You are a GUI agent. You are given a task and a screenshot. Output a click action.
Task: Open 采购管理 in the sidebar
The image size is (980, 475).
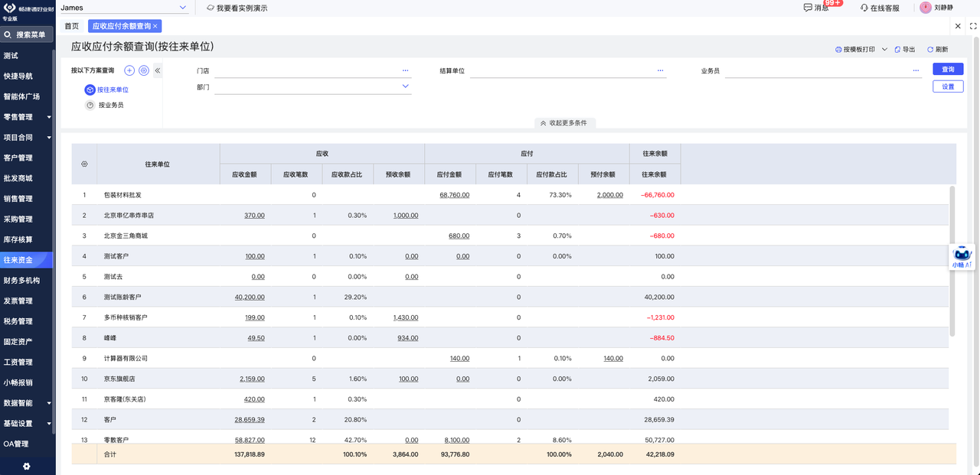pyautogui.click(x=18, y=219)
